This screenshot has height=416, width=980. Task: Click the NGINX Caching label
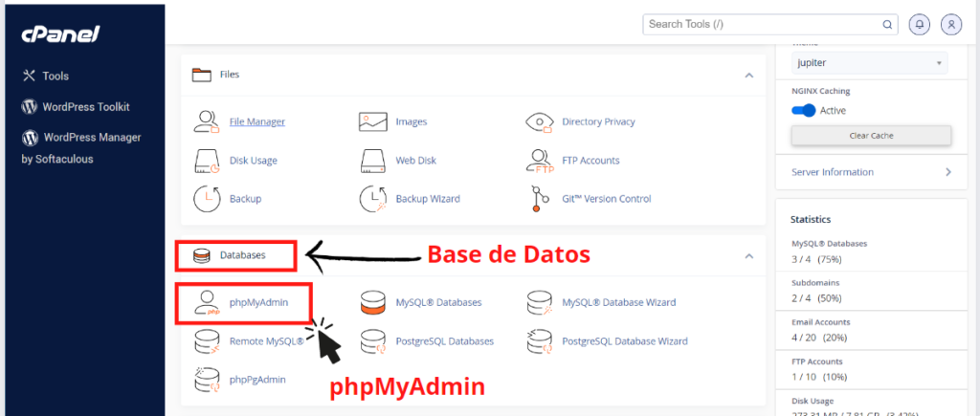pos(820,91)
